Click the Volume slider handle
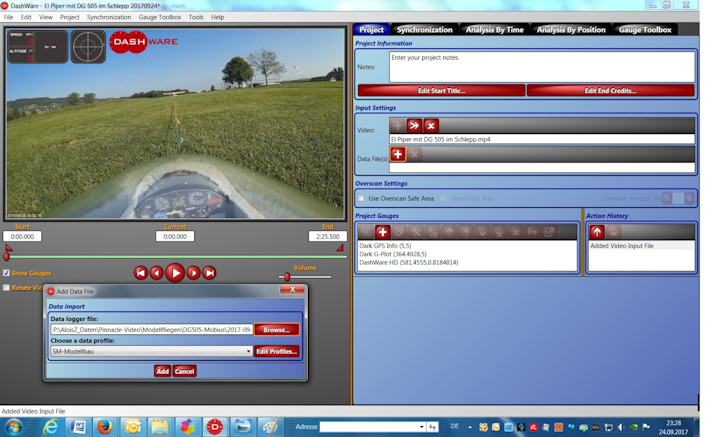The width and height of the screenshot is (720, 437). click(x=287, y=277)
